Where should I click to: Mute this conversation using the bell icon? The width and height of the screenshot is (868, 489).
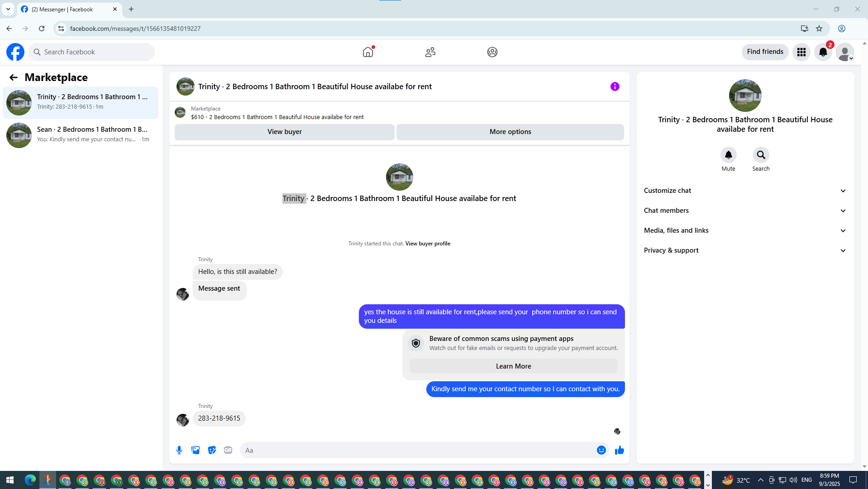729,155
